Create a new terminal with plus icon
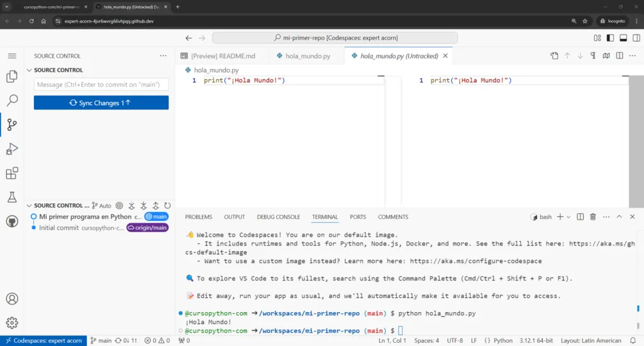This screenshot has width=644, height=346. pyautogui.click(x=560, y=217)
